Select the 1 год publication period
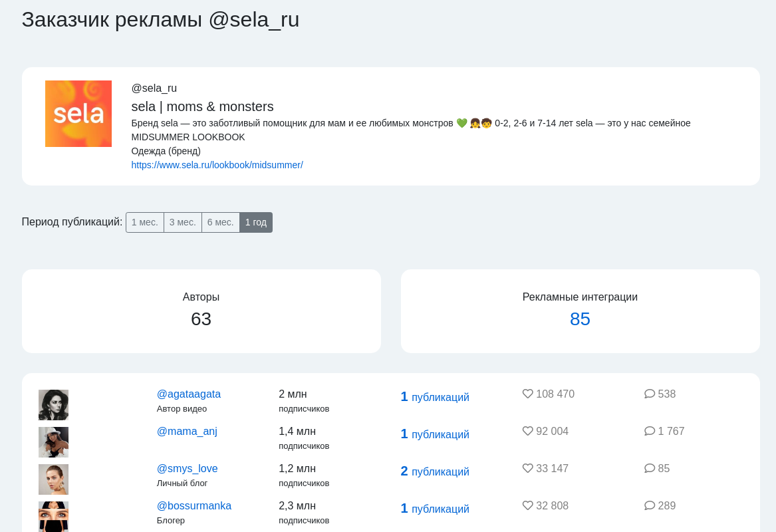Viewport: 776px width, 532px height. pos(256,222)
